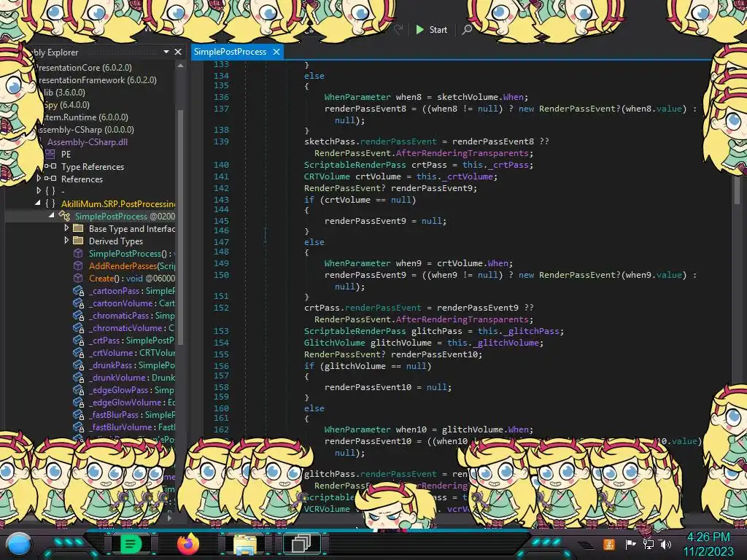Click the field icon beside _crtPass
Image resolution: width=747 pixels, height=560 pixels.
click(79, 340)
